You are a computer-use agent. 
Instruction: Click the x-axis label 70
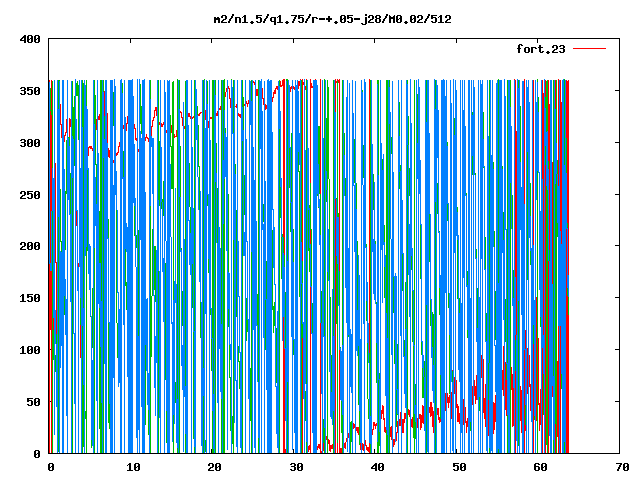[622, 467]
